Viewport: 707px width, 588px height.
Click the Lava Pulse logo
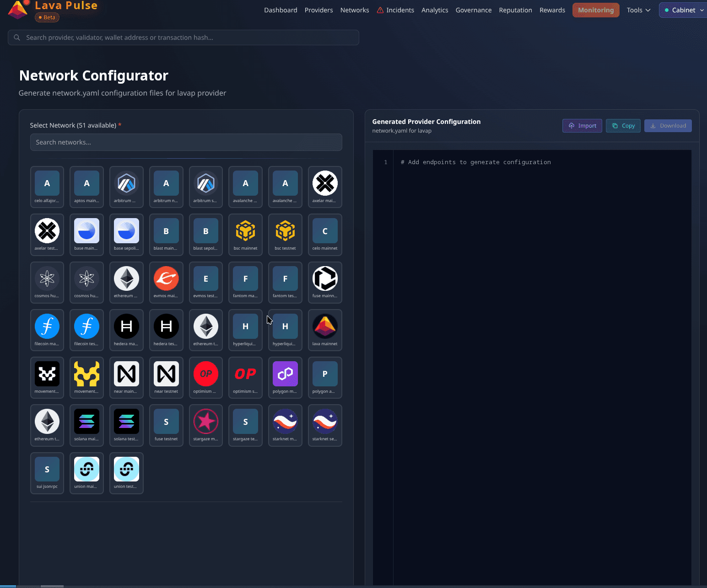pos(18,10)
